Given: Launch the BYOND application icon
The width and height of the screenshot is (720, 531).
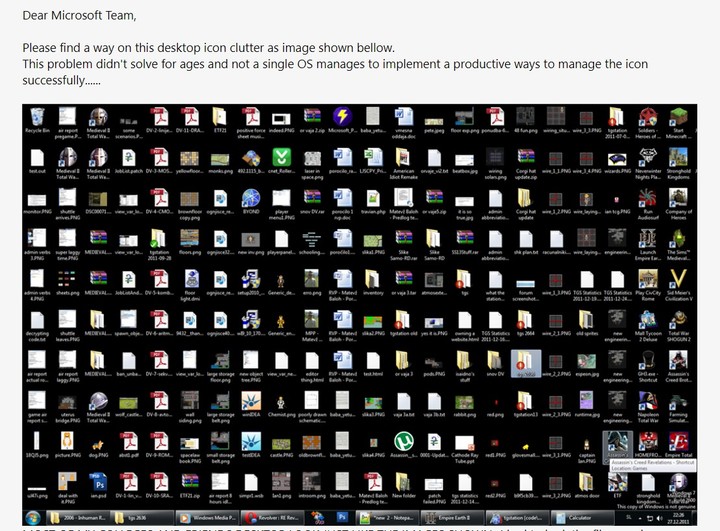Looking at the screenshot, I should coord(252,196).
